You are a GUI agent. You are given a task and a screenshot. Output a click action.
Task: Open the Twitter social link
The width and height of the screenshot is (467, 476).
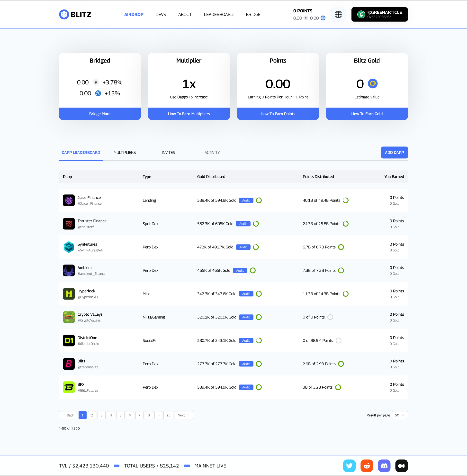349,466
